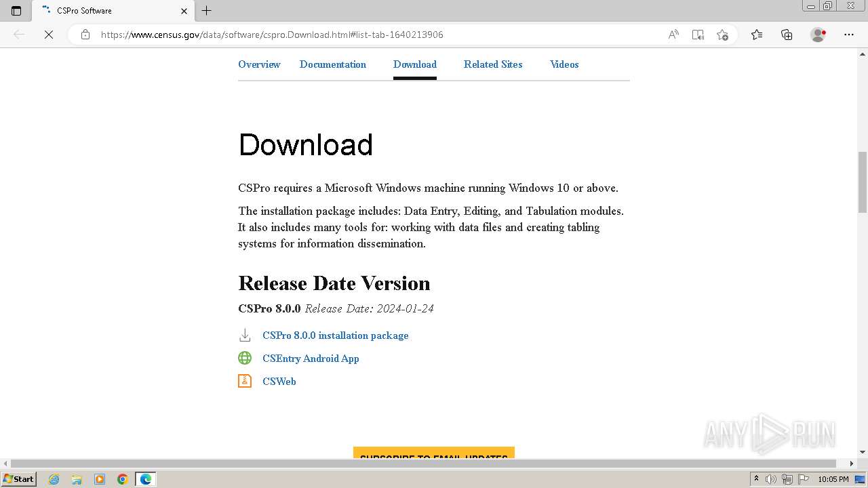The height and width of the screenshot is (488, 868).
Task: Open the CSWeb link
Action: [279, 382]
